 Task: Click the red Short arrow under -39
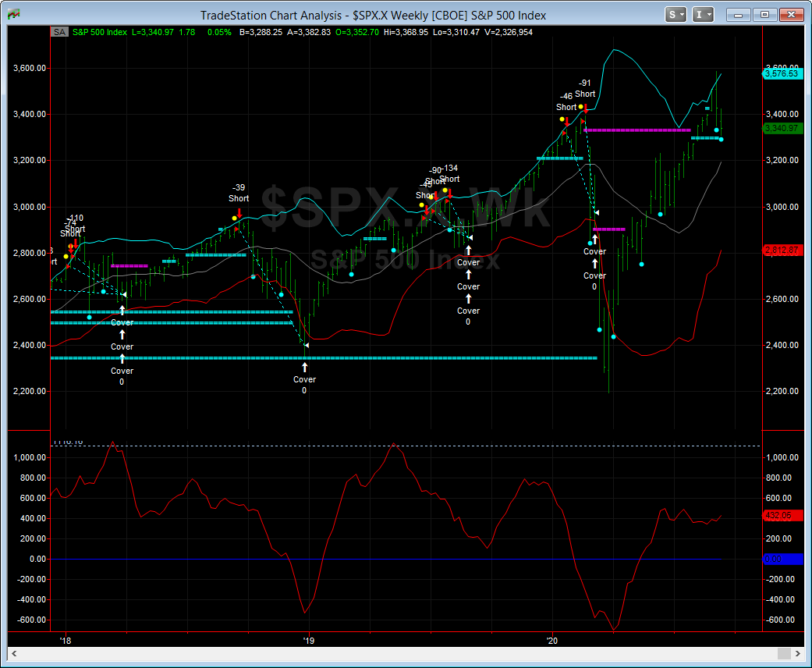click(239, 213)
